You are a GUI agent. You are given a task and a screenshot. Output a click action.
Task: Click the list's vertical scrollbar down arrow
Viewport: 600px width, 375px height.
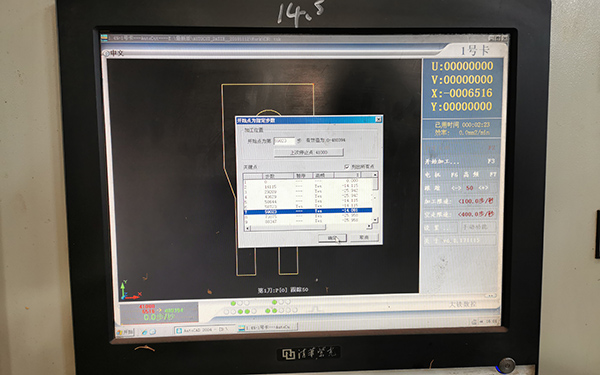click(x=375, y=220)
